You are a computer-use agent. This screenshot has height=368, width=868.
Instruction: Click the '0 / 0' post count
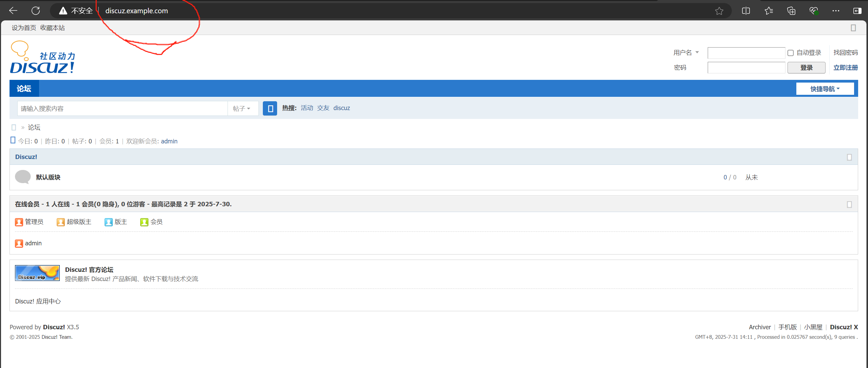coord(730,177)
